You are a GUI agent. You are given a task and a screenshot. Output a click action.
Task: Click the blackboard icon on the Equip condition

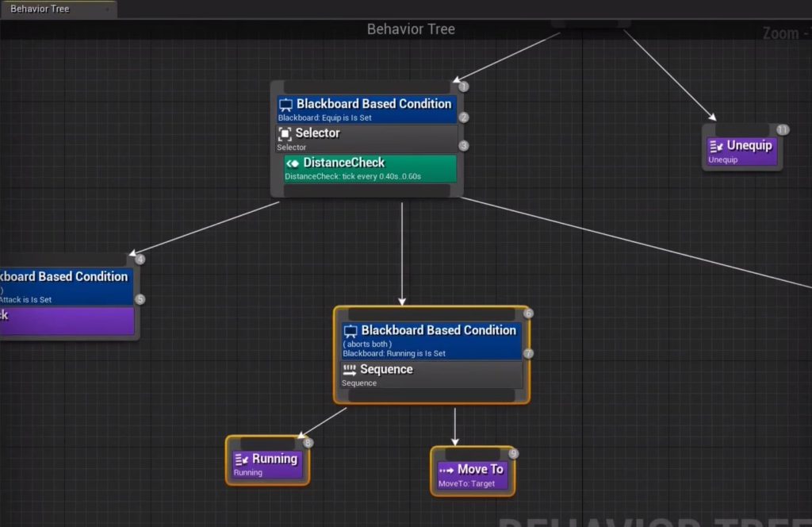pyautogui.click(x=285, y=105)
